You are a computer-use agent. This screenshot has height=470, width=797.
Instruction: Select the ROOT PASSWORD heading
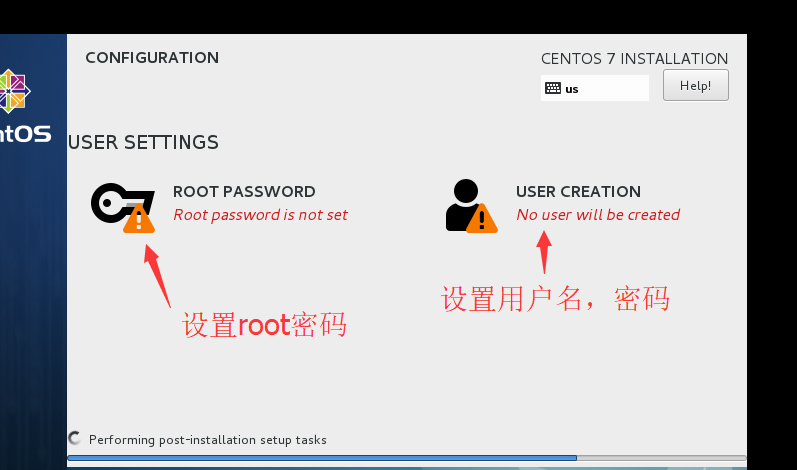tap(244, 192)
